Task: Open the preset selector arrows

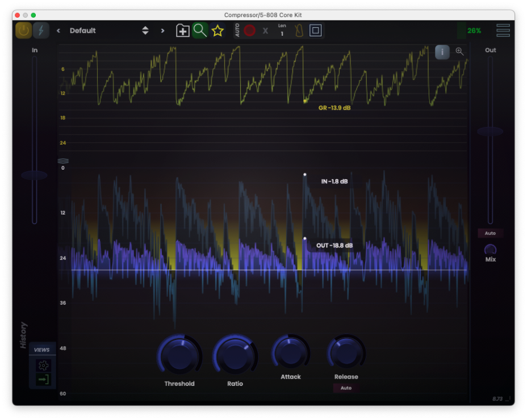Action: pyautogui.click(x=145, y=31)
